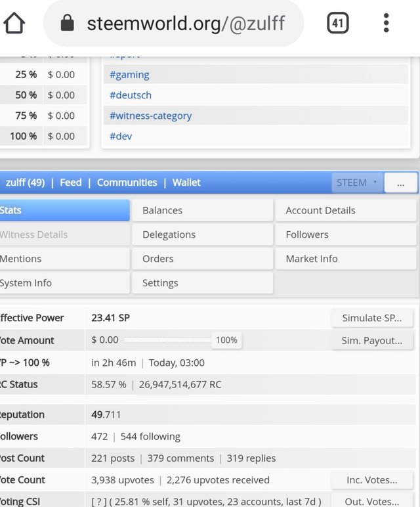This screenshot has height=507, width=420.
Task: Click the '2,276 upvotes received' text
Action: [218, 480]
